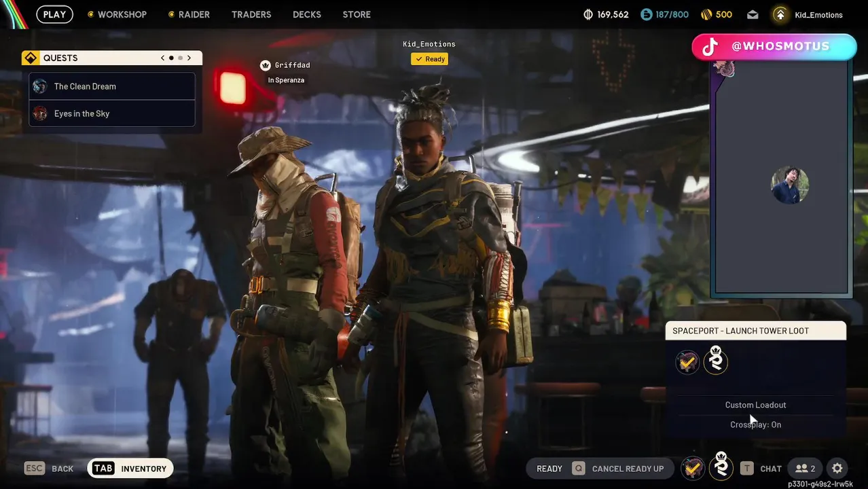Click the 169,562 coin currency icon

(588, 14)
